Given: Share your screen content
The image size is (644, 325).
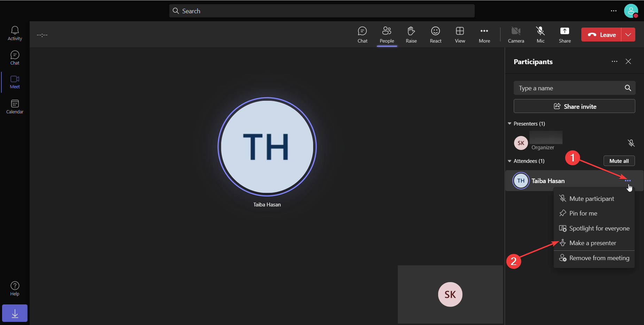Looking at the screenshot, I should point(565,35).
